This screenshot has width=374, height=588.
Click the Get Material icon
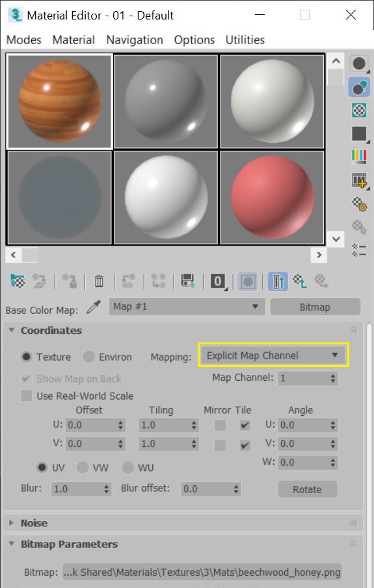18,281
